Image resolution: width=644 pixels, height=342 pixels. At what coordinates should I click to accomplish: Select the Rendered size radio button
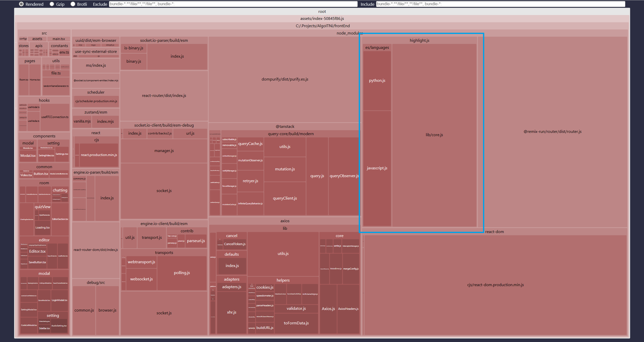coord(22,4)
